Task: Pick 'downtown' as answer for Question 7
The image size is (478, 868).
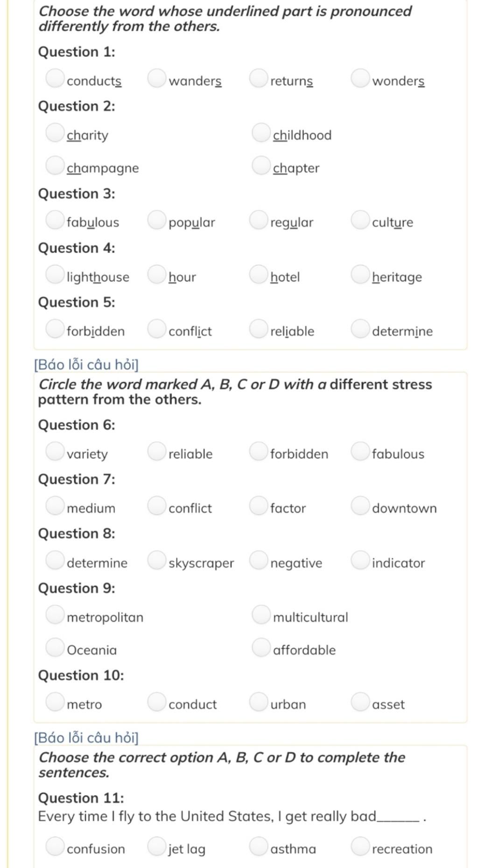Action: tap(360, 506)
